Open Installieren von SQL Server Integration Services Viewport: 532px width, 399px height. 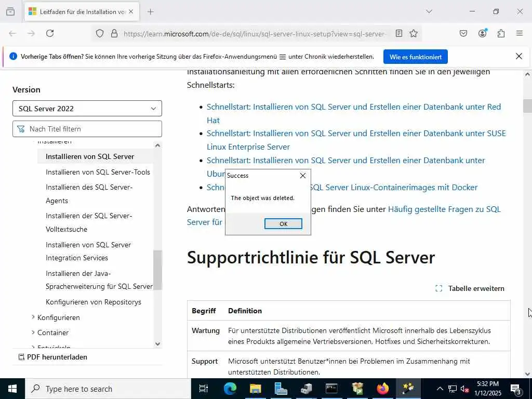88,251
